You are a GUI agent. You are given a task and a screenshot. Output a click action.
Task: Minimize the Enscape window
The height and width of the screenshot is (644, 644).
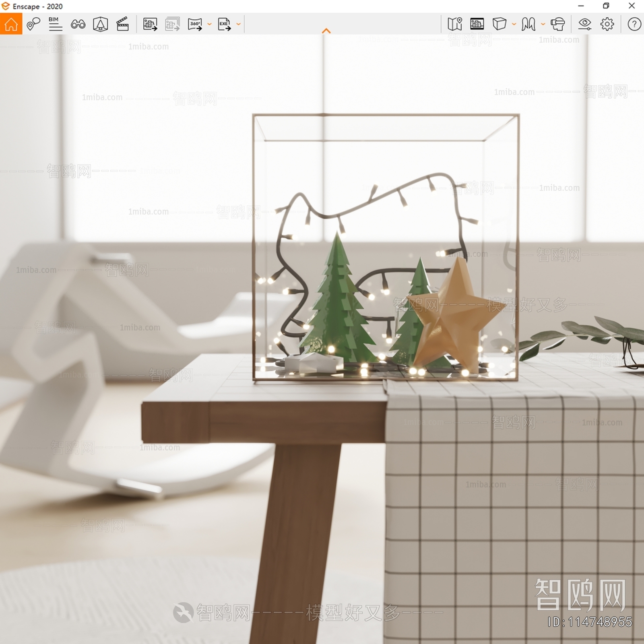(x=581, y=6)
